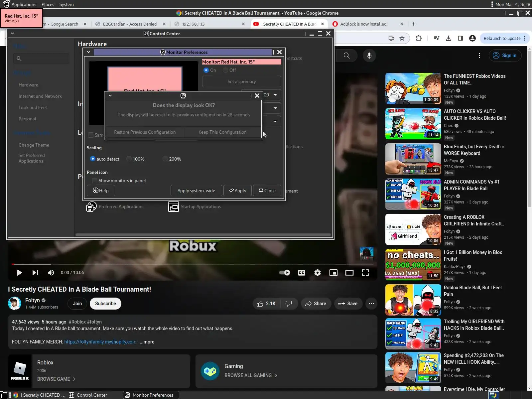Select the pink monitor preview rectangle
The height and width of the screenshot is (399, 532).
pyautogui.click(x=145, y=80)
